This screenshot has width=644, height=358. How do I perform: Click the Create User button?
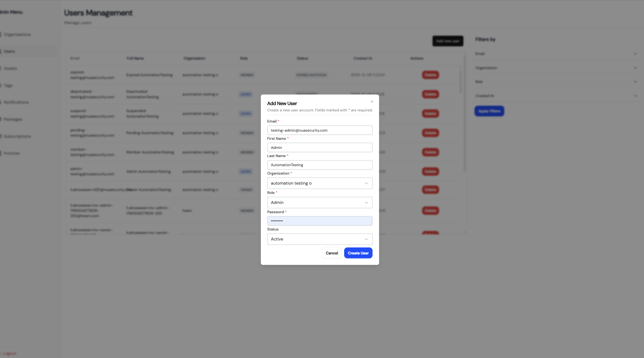point(358,253)
